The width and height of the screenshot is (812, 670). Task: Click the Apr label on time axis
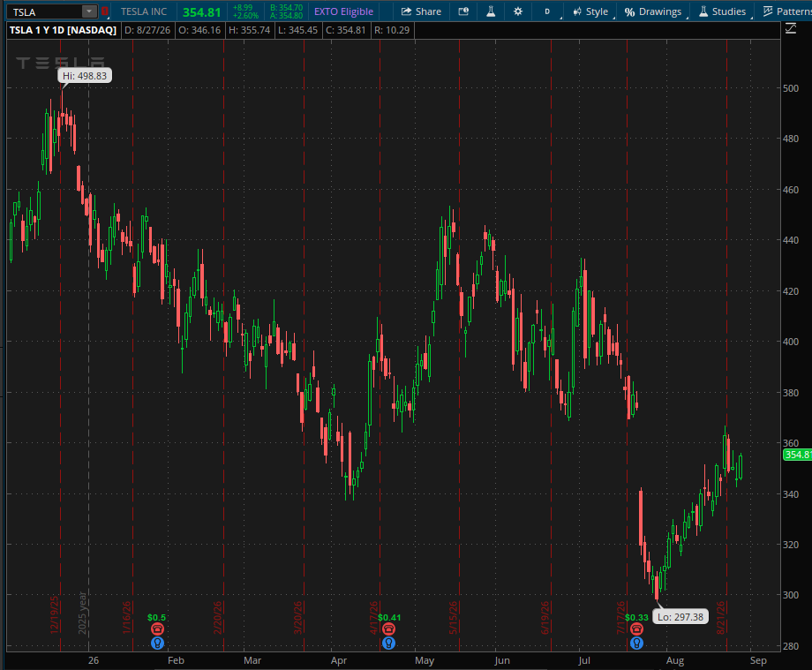[339, 660]
